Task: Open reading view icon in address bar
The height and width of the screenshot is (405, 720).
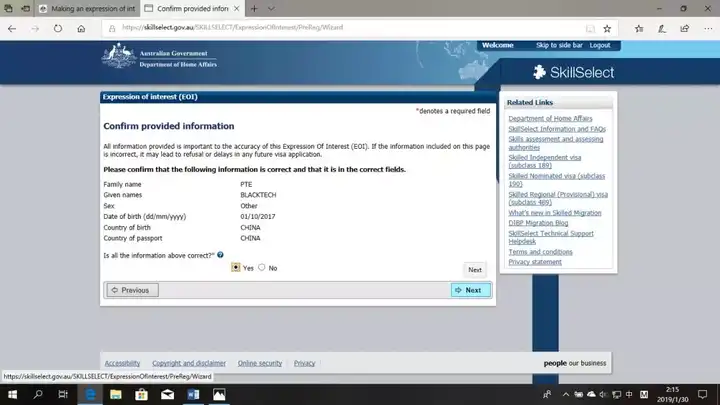Action: 590,28
